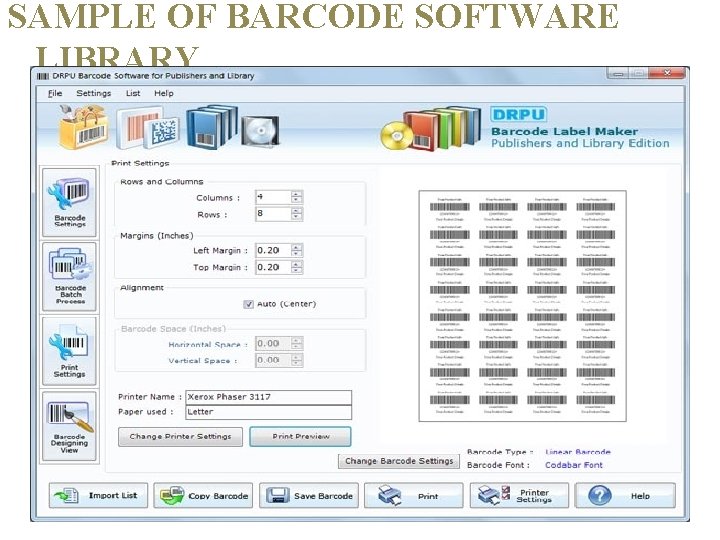Switch to Barcode Designing View
The width and height of the screenshot is (720, 540).
(x=69, y=426)
